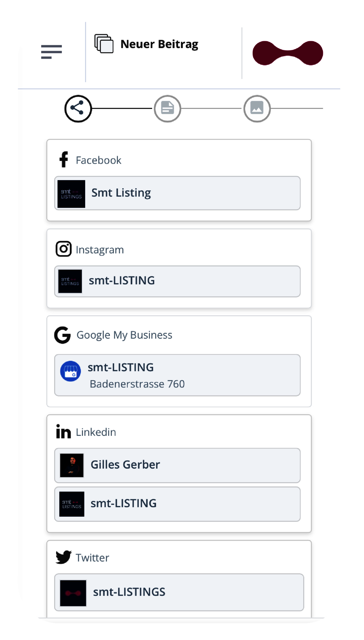This screenshot has width=364, height=640.
Task: Select the smt-LISTING Linkedin company page
Action: click(177, 504)
